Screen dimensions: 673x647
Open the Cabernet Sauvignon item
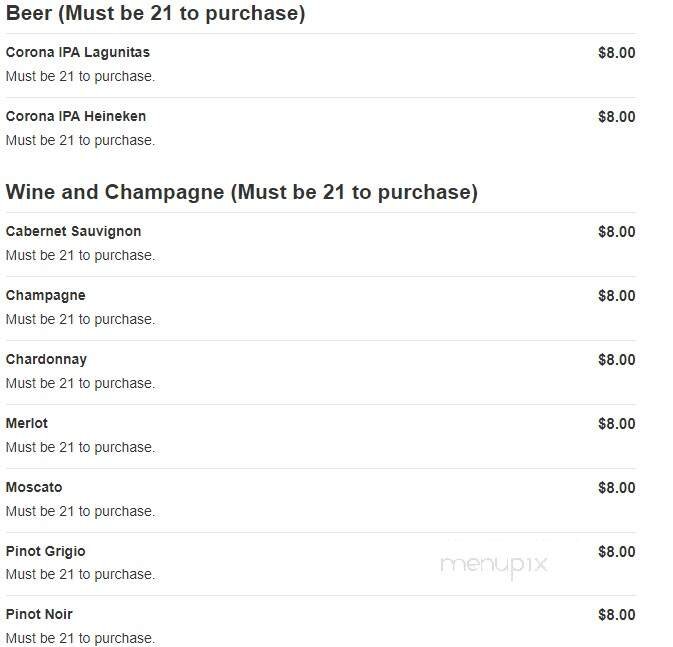73,231
